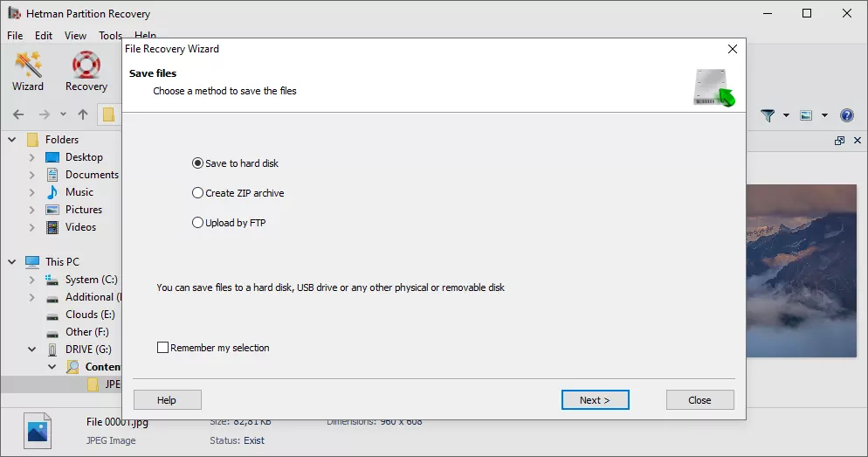
Task: Launch the Wizard toolbar tool
Action: click(28, 70)
